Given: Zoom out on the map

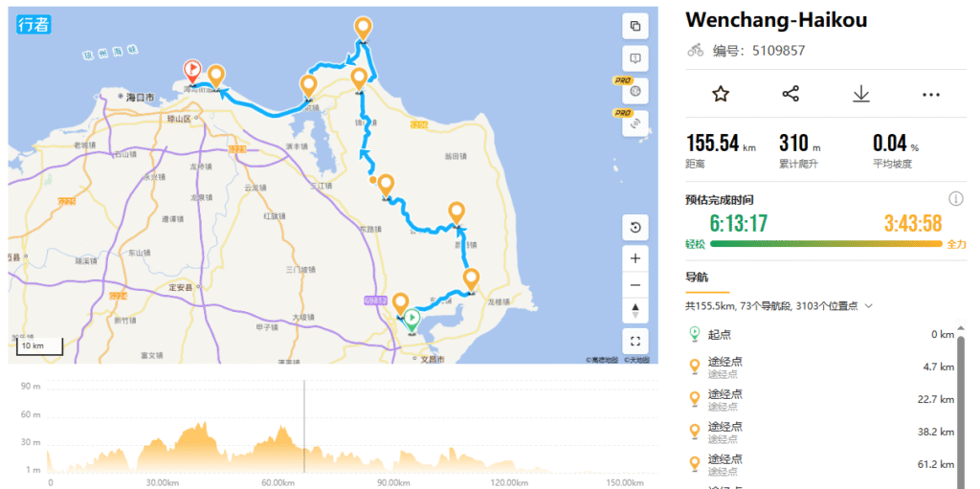Looking at the screenshot, I should coord(635,285).
